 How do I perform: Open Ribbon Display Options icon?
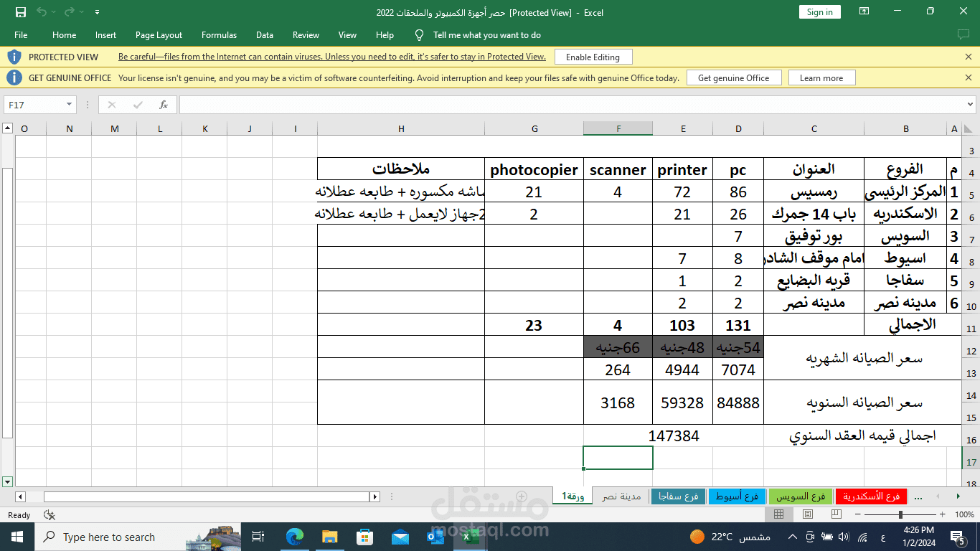tap(864, 11)
